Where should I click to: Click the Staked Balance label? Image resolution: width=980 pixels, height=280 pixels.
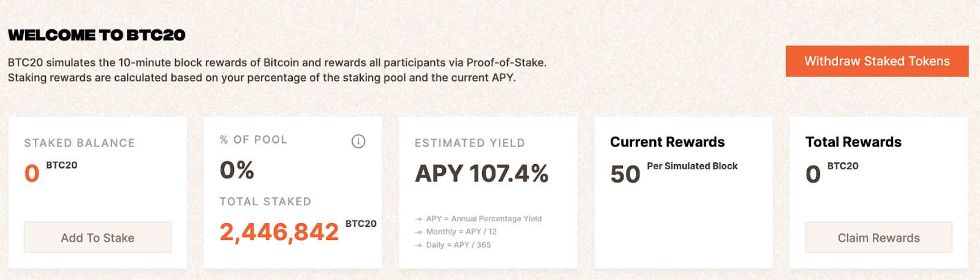tap(80, 143)
